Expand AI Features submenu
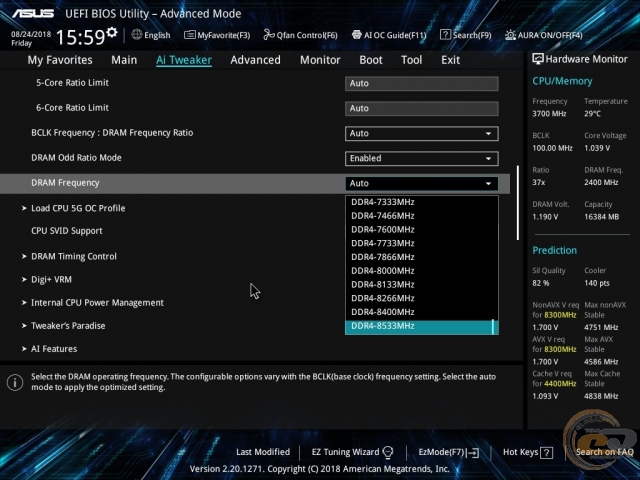Viewport: 640px width, 480px height. (50, 349)
